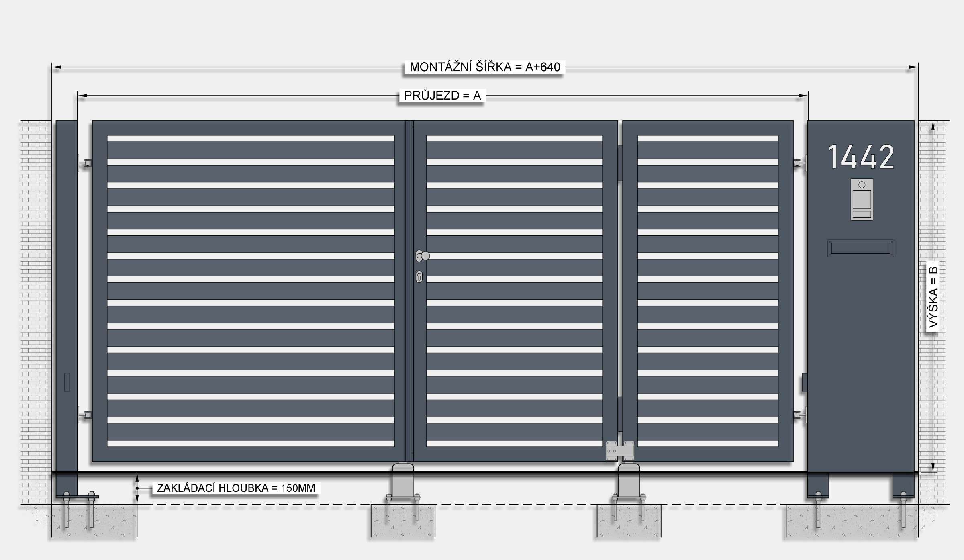Click the folding hinge bracket at the gate bottom

tap(621, 451)
